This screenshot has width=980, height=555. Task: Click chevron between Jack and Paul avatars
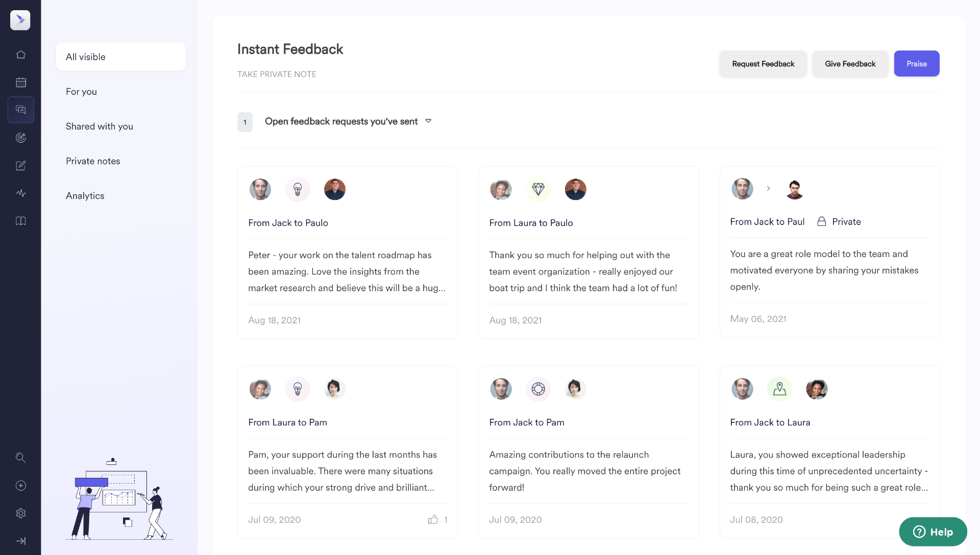[768, 189]
